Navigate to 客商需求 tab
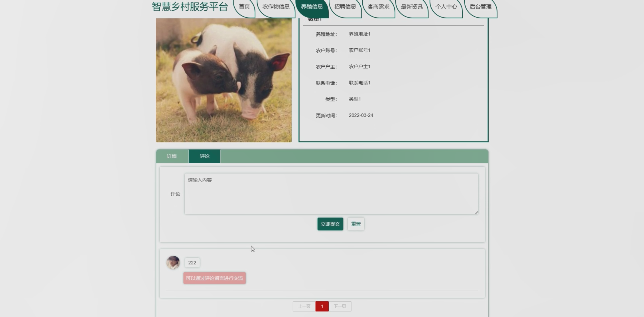Image resolution: width=644 pixels, height=317 pixels. tap(378, 7)
